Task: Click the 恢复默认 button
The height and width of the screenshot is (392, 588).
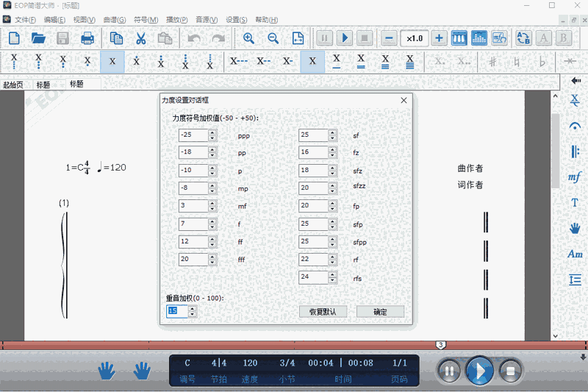Action: coord(323,312)
